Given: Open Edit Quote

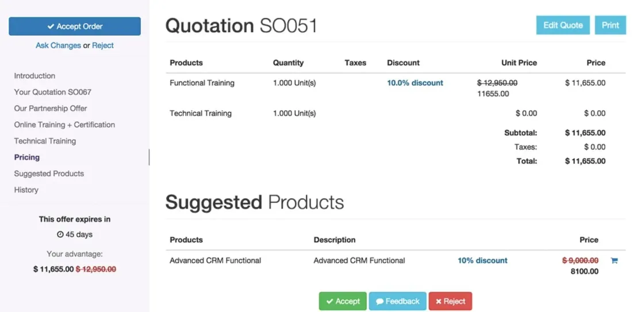Looking at the screenshot, I should coord(563,25).
